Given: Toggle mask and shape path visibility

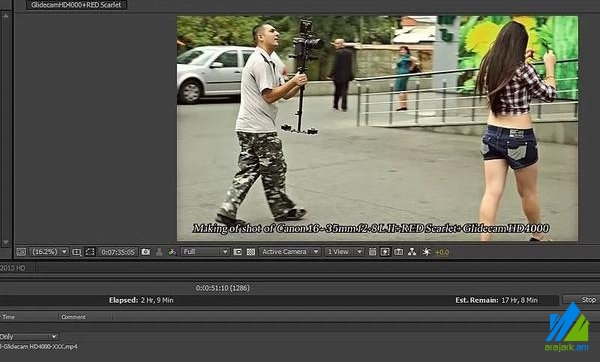Looking at the screenshot, I should [x=90, y=252].
